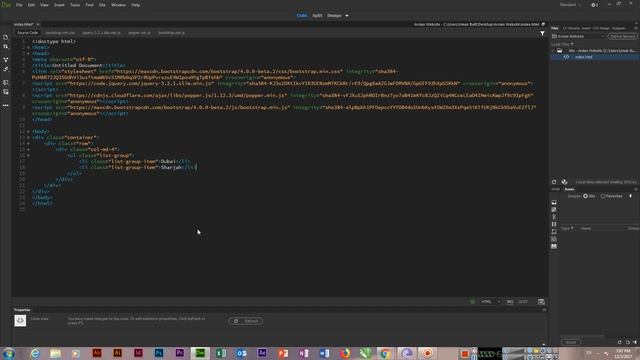Open jquery slim related file
The image size is (640, 360).
101,33
